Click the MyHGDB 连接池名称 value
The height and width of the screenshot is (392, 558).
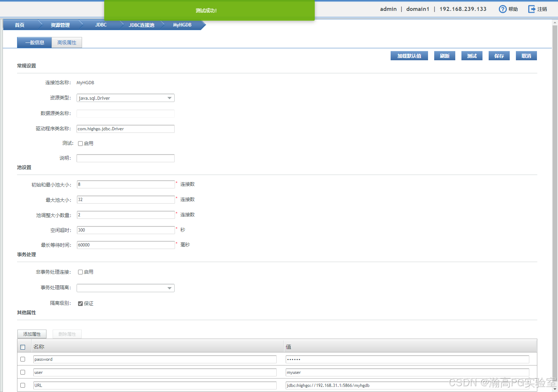pyautogui.click(x=85, y=83)
